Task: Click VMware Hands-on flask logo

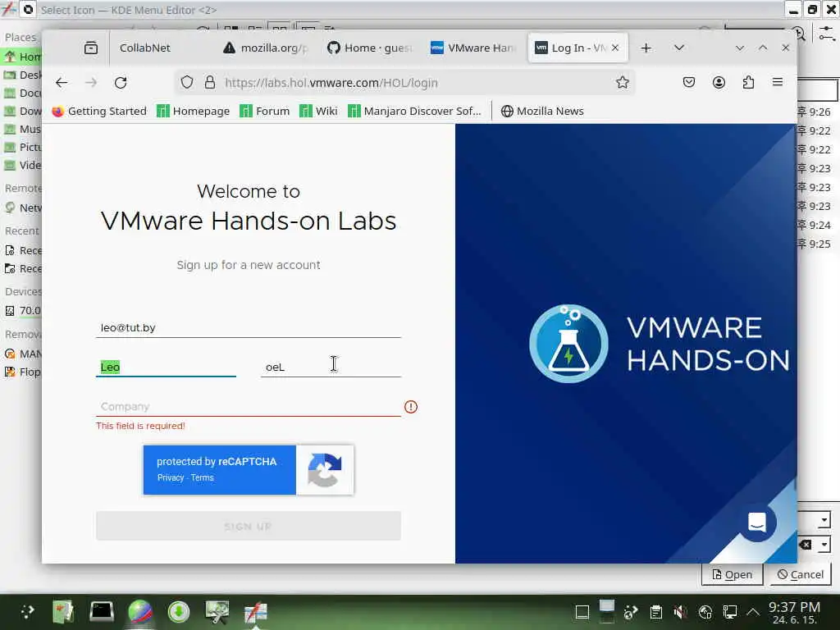Action: [568, 344]
